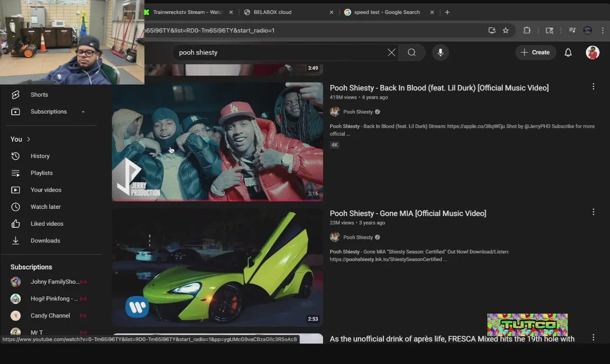
Task: Click the 419M views text
Action: (343, 97)
